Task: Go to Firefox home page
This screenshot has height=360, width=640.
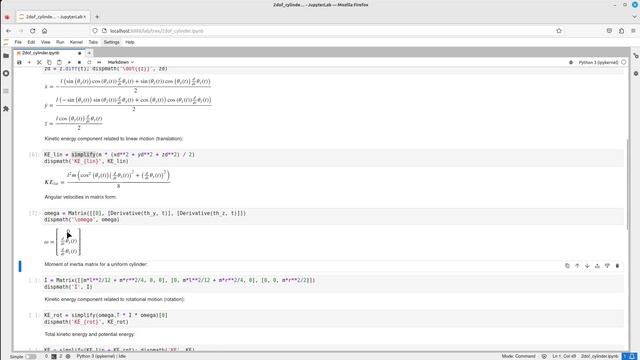Action: point(44,31)
